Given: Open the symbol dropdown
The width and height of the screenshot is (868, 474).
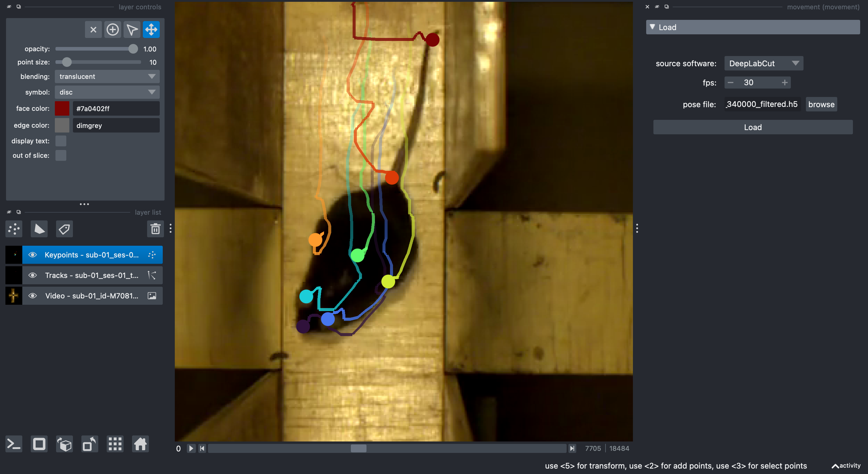Looking at the screenshot, I should point(107,92).
